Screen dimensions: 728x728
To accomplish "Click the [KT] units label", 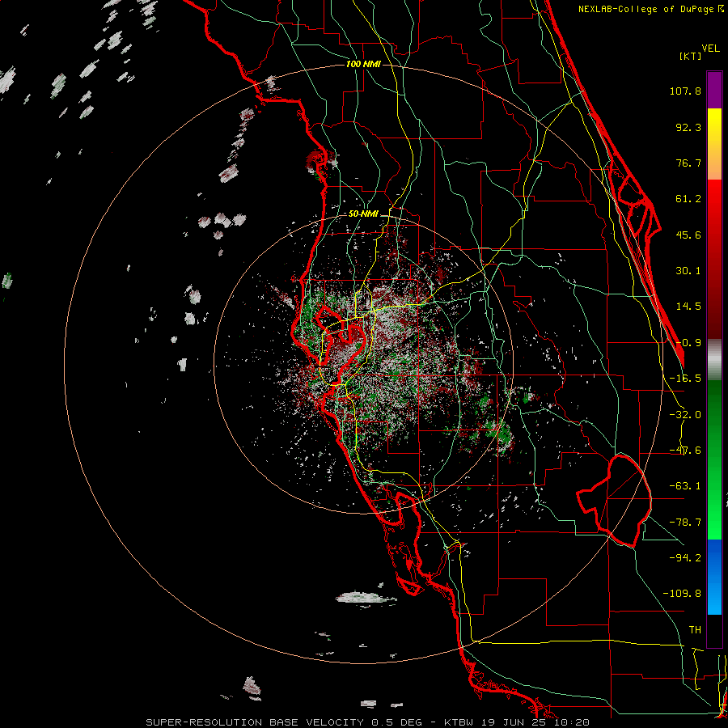I will (690, 56).
